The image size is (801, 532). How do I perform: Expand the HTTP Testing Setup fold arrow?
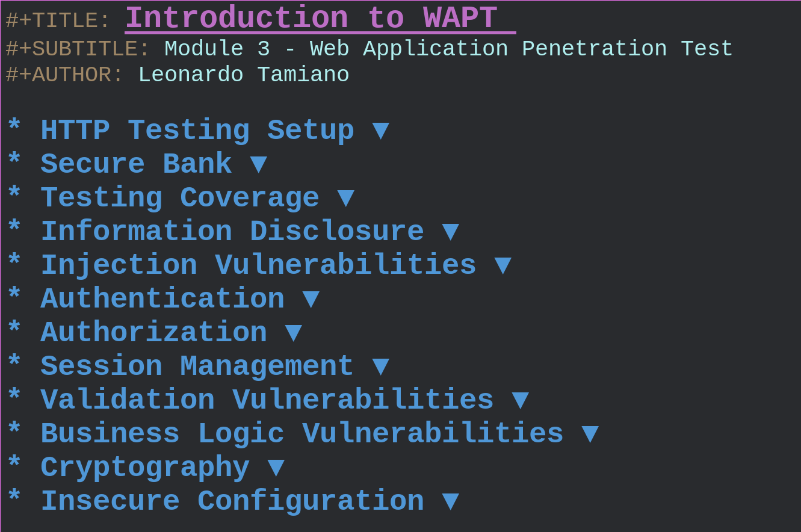point(380,131)
